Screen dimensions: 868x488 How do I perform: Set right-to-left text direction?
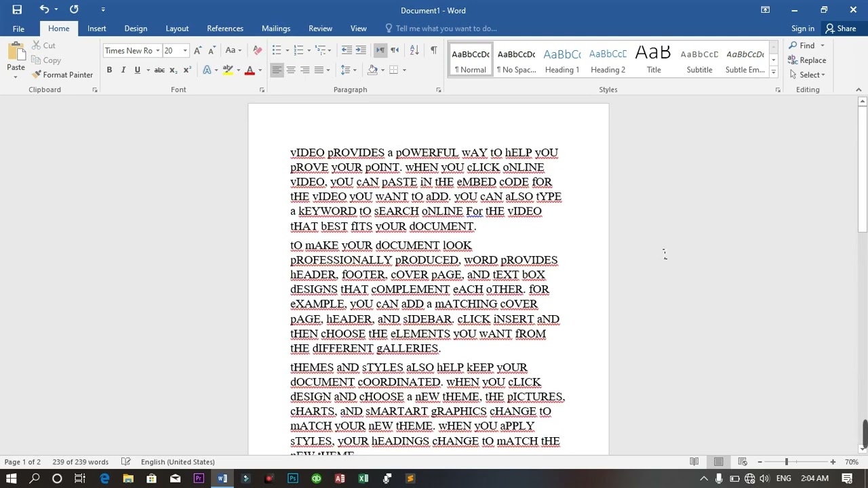click(x=395, y=50)
